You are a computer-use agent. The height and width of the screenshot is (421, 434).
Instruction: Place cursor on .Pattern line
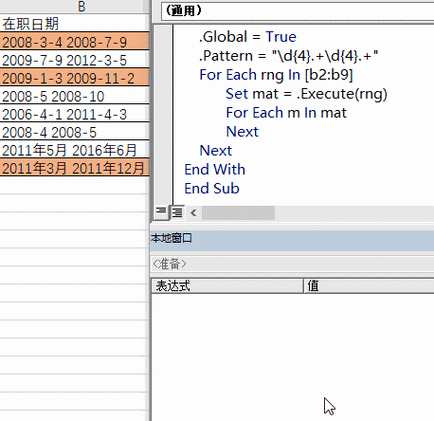(289, 56)
